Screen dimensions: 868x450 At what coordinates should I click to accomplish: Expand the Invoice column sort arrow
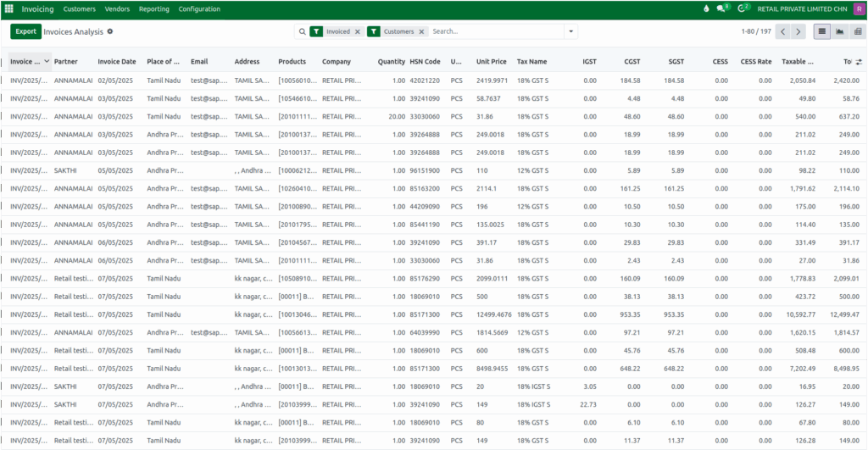tap(47, 61)
